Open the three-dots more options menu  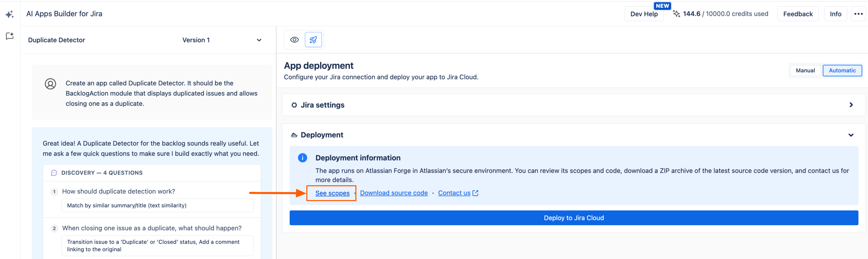coord(858,14)
